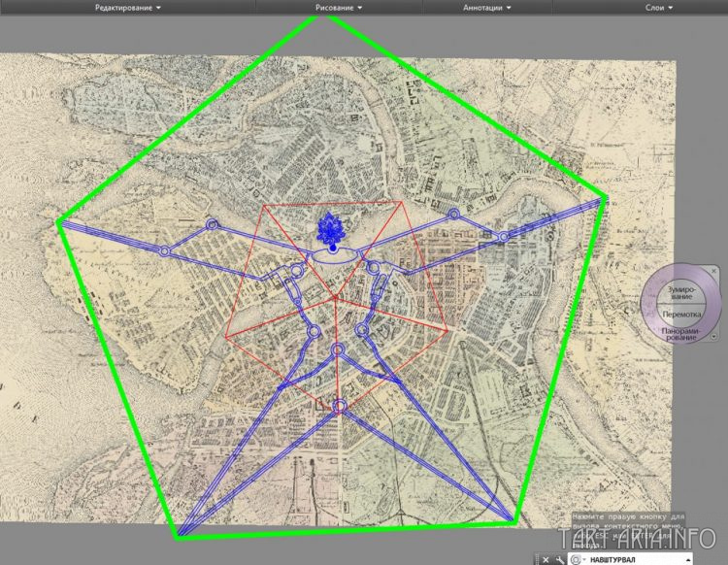Grab the command line drag handle
Screen dimensions: 728x565
(537, 559)
